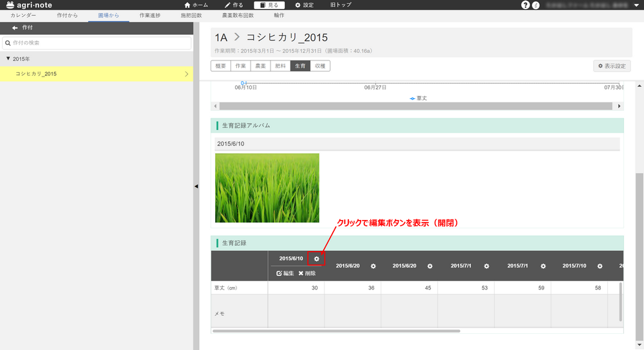Delete record using the 削除 button
This screenshot has width=644, height=350.
(x=307, y=273)
